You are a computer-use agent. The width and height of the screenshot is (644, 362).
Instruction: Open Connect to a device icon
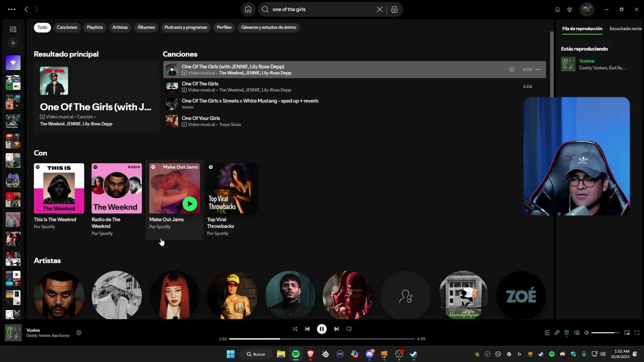coord(577,333)
